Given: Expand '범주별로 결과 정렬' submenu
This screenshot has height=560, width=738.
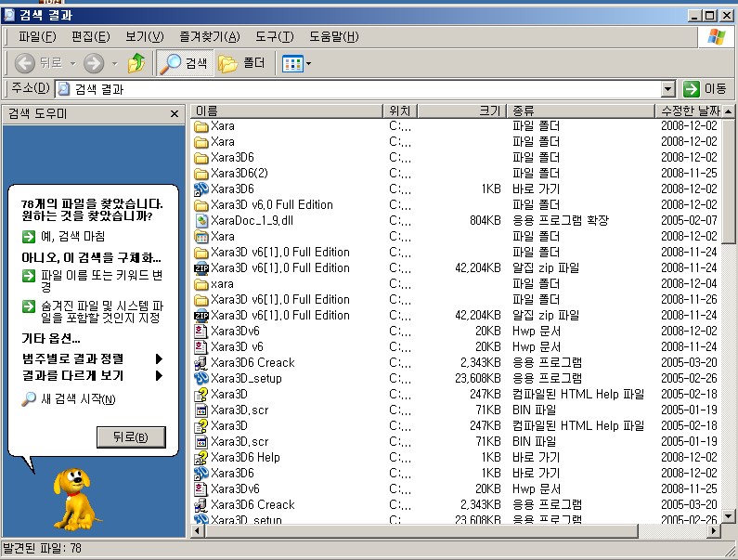Looking at the screenshot, I should pyautogui.click(x=92, y=358).
